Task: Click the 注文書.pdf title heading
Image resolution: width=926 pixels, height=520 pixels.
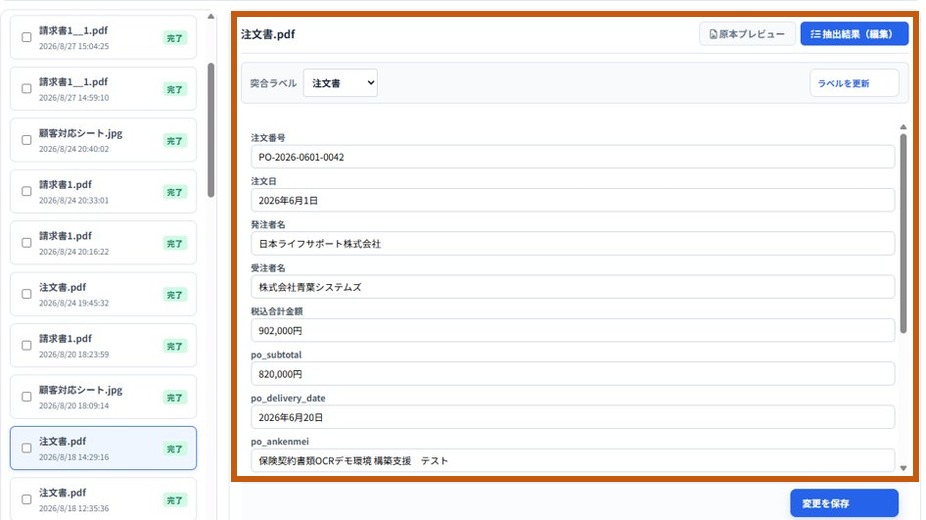Action: click(x=268, y=34)
